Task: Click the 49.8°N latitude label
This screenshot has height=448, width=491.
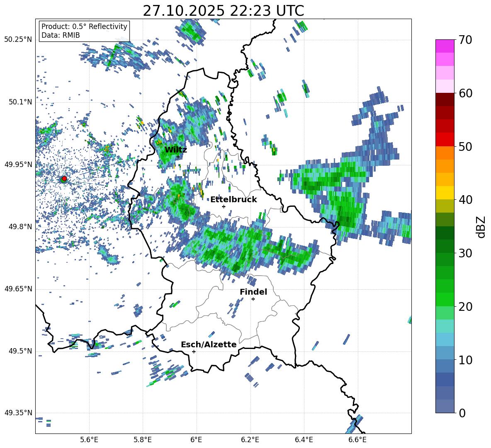Action: (20, 227)
